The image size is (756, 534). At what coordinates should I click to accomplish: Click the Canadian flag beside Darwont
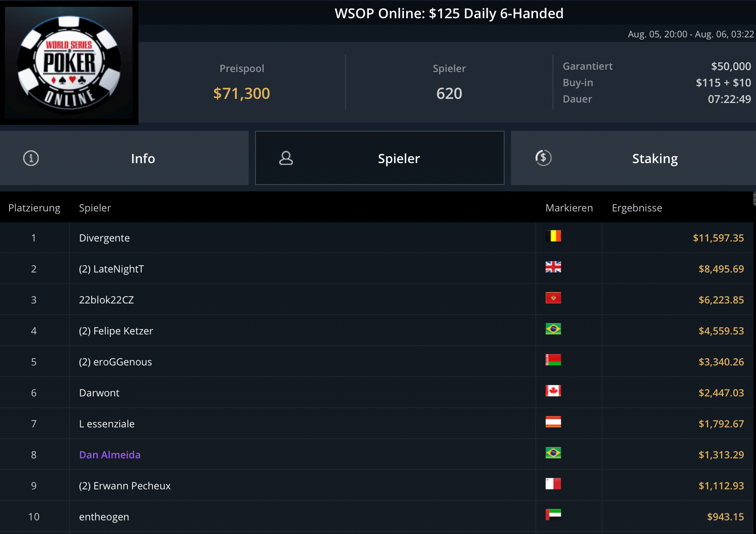coord(553,391)
